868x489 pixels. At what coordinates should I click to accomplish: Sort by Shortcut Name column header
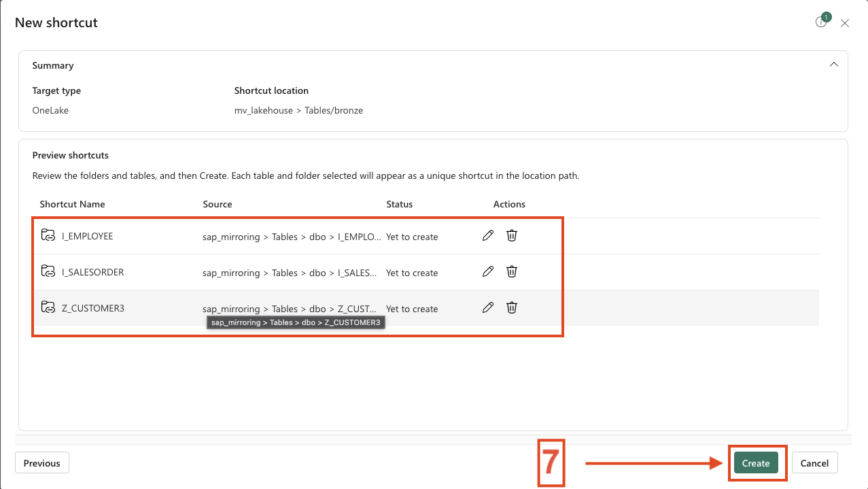(72, 204)
